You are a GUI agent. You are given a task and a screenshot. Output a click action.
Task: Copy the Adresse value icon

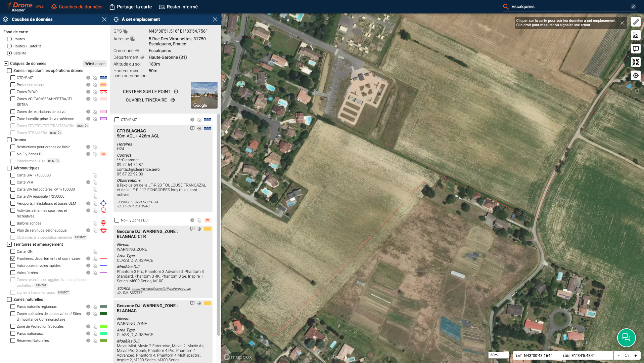[x=133, y=39]
